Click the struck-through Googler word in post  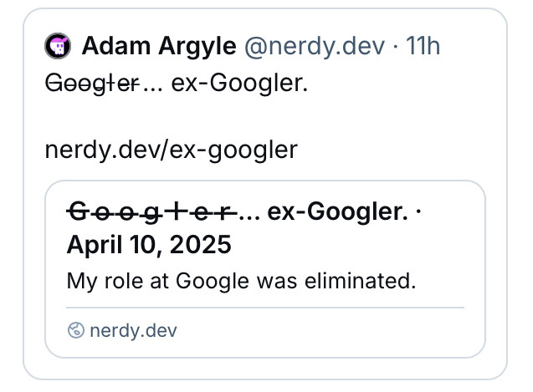coord(92,84)
